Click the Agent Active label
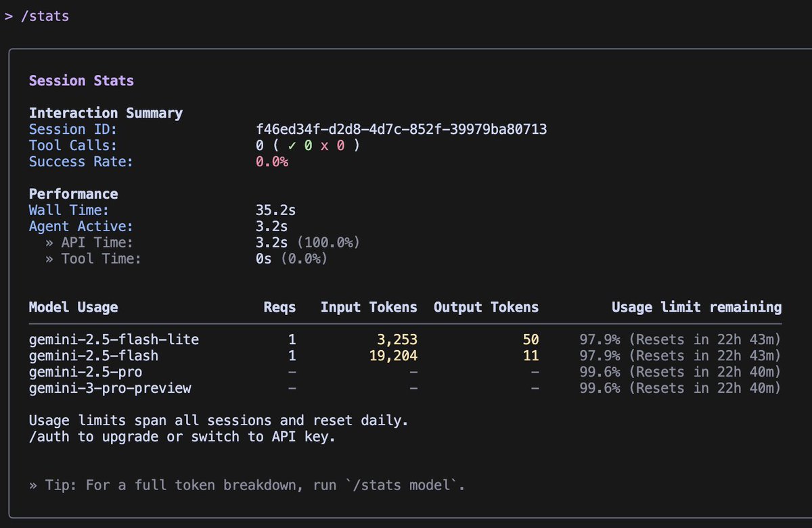Image resolution: width=812 pixels, height=528 pixels. pyautogui.click(x=81, y=226)
